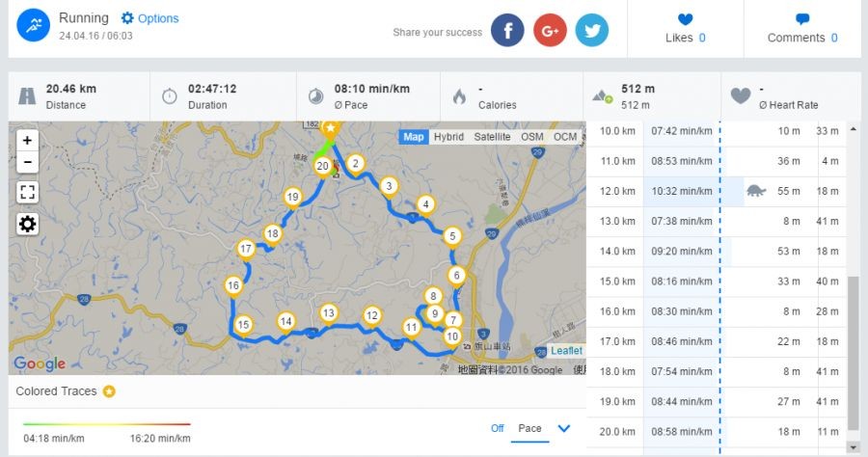
Task: Share run on Twitter
Action: tap(592, 30)
